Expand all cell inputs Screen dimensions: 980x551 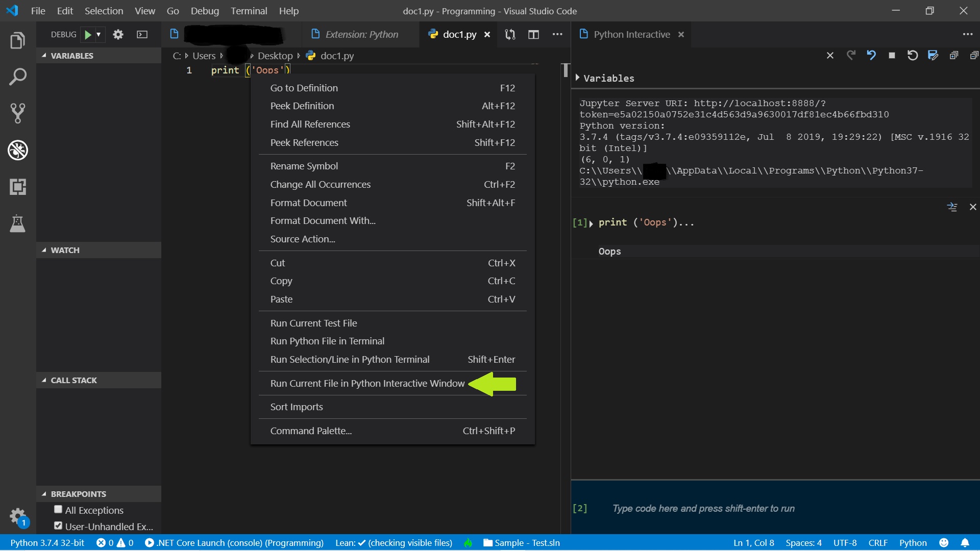point(953,56)
